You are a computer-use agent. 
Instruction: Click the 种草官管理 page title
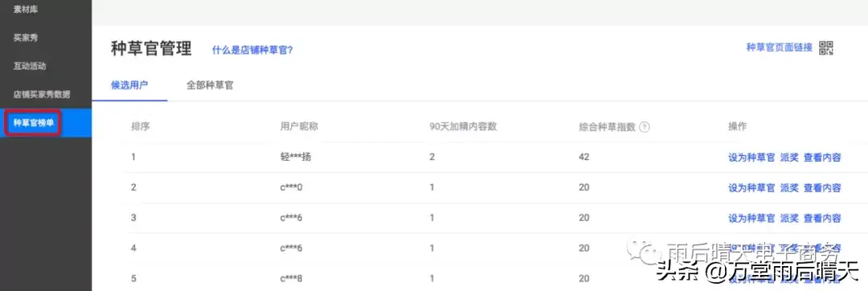click(151, 49)
